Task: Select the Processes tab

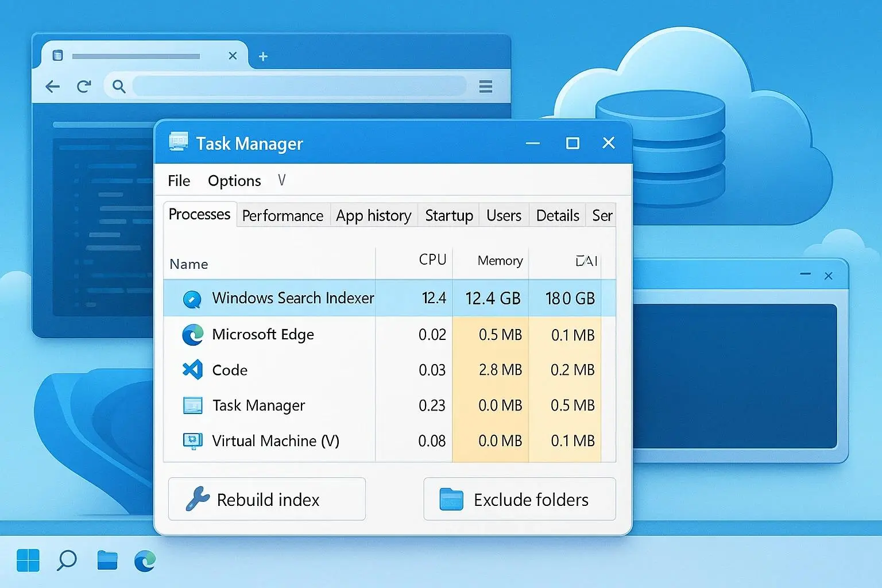Action: click(x=199, y=214)
